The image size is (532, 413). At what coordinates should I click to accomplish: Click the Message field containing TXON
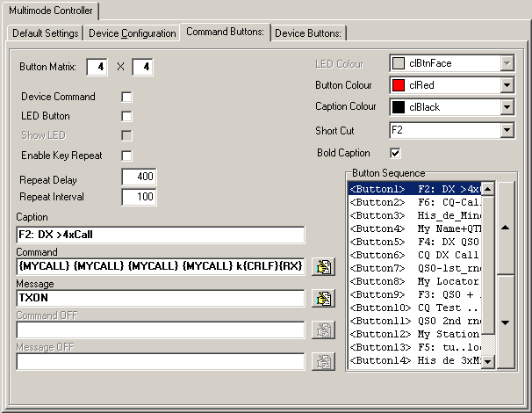160,298
